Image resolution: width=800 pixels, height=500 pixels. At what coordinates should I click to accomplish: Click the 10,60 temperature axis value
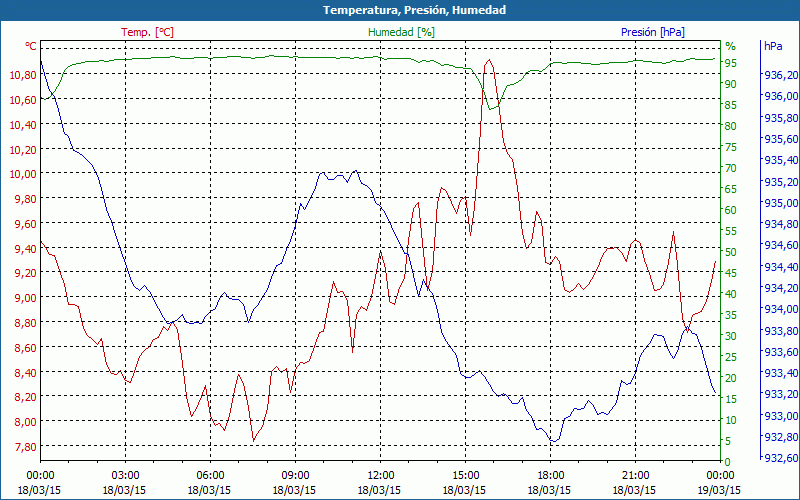point(23,99)
